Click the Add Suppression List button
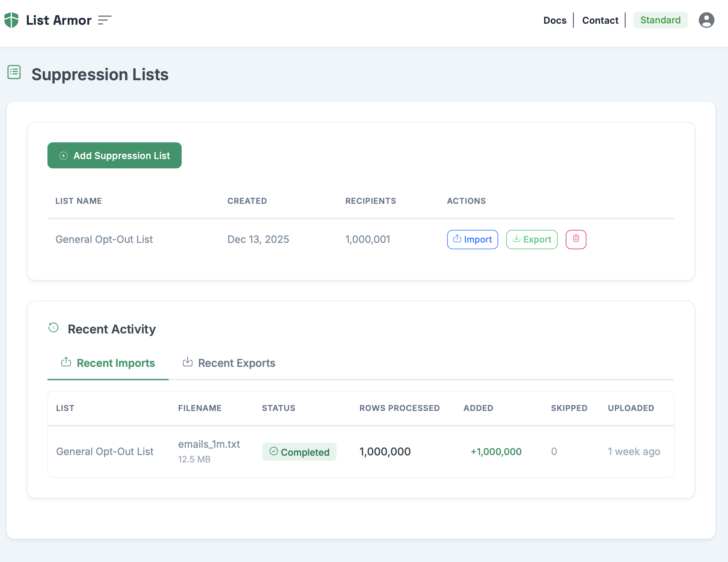This screenshot has width=728, height=562. coord(115,155)
